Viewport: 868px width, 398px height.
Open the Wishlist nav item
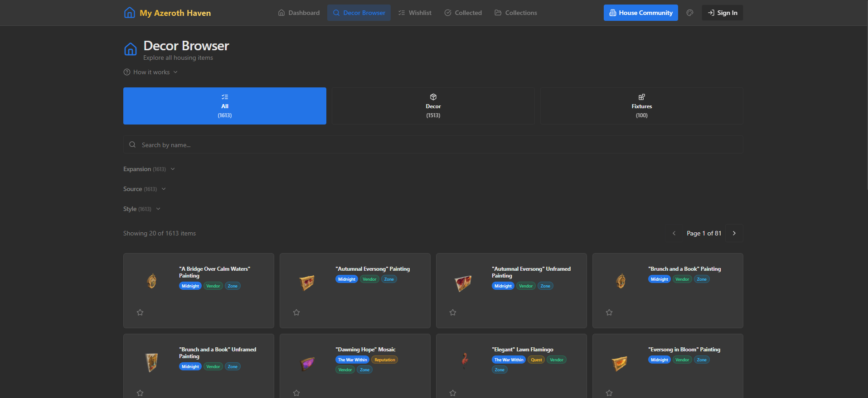(415, 13)
